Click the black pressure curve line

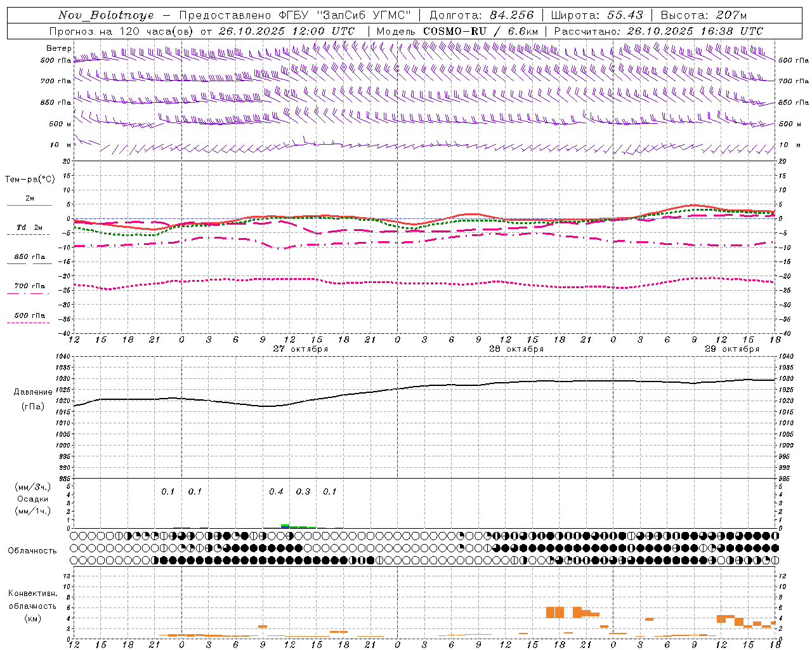pyautogui.click(x=425, y=386)
